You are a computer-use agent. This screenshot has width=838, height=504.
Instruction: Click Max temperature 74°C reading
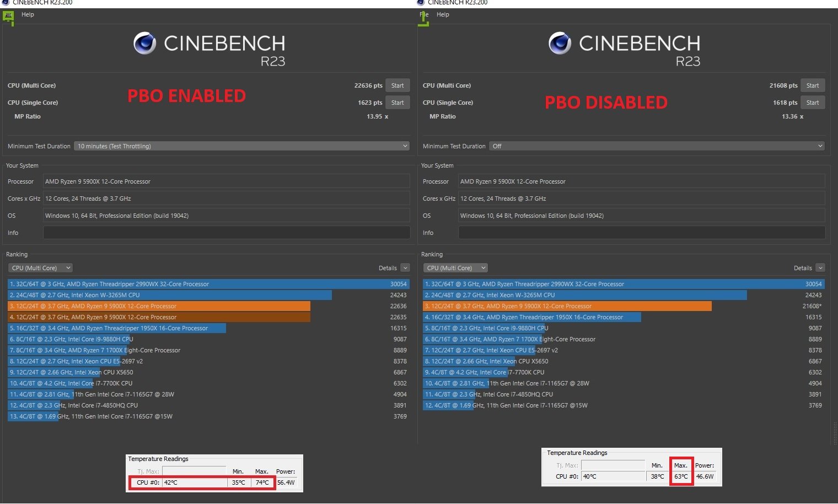(262, 482)
